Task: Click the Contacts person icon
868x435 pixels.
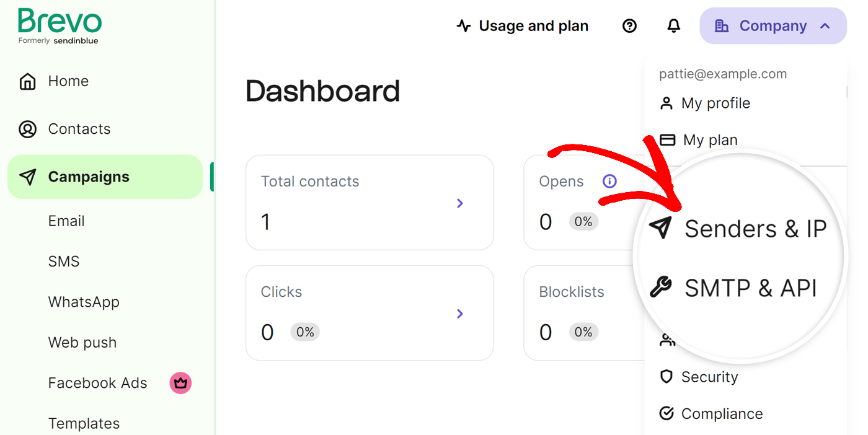Action: click(x=28, y=129)
